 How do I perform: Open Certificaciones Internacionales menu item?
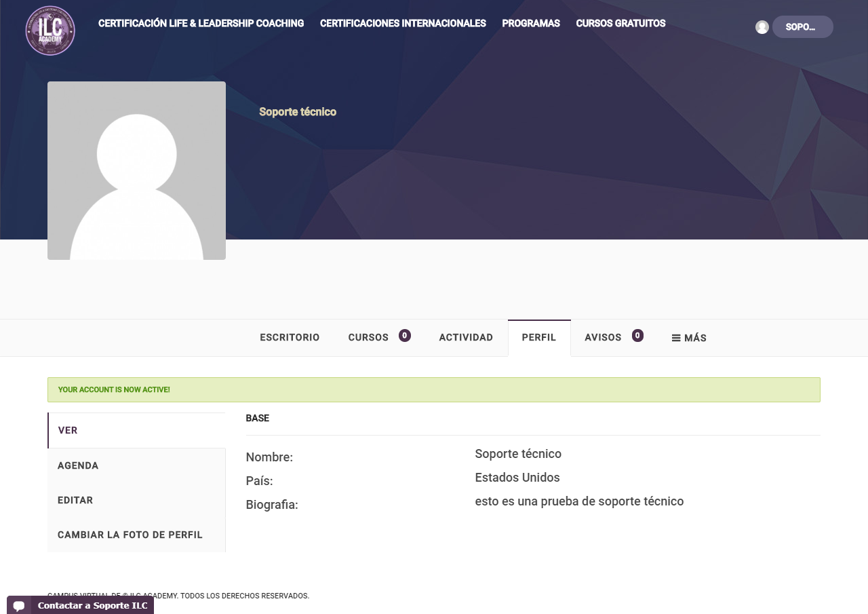coord(403,24)
